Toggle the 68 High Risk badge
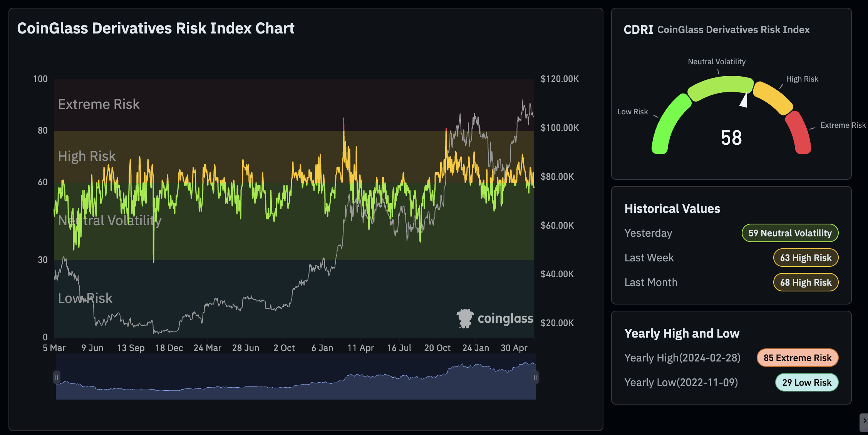The height and width of the screenshot is (435, 868). tap(806, 282)
